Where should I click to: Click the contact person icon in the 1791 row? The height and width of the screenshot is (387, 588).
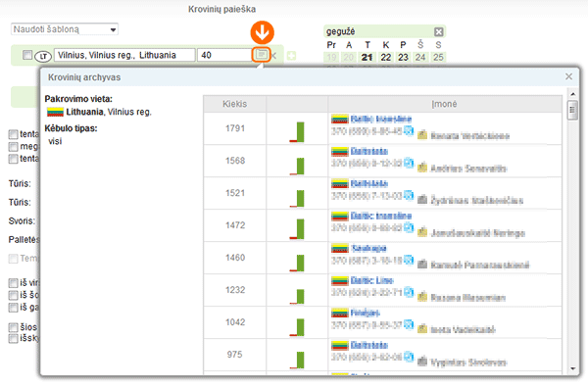tap(422, 135)
